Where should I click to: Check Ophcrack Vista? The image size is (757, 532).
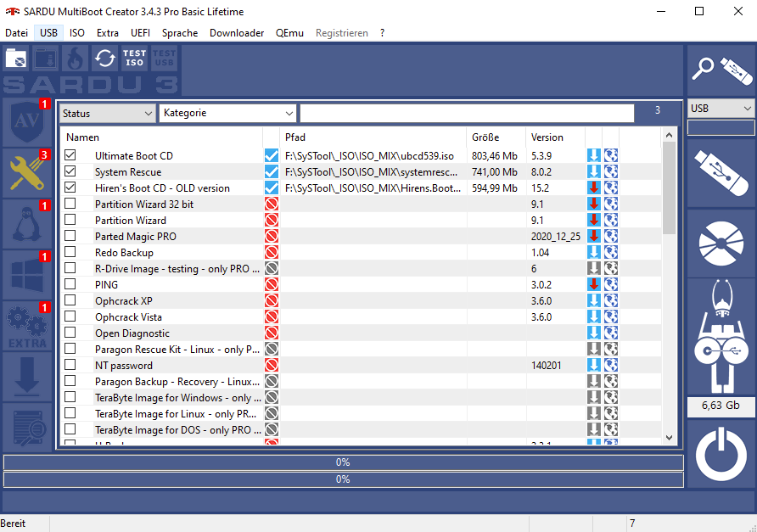[70, 316]
